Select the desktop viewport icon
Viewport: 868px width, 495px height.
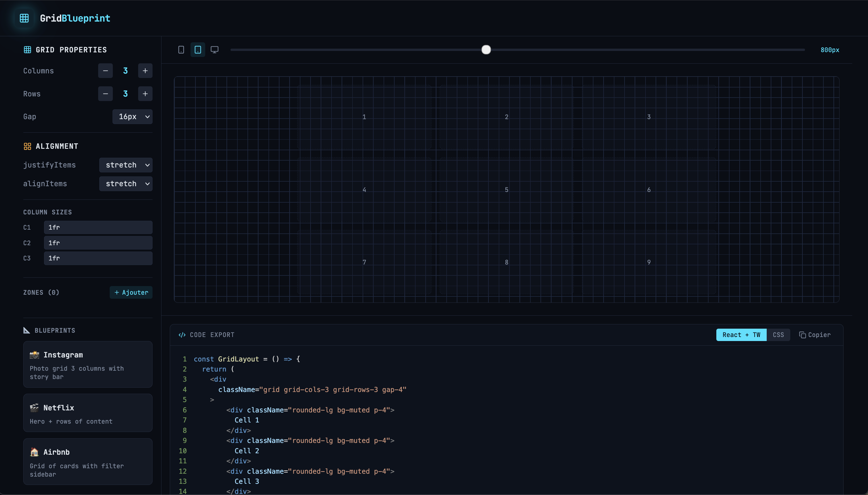tap(214, 49)
